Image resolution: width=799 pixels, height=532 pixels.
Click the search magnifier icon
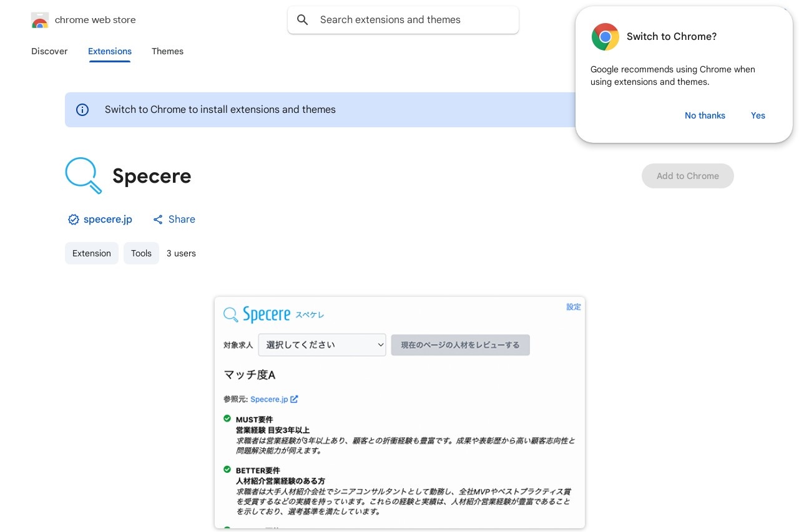tap(303, 20)
